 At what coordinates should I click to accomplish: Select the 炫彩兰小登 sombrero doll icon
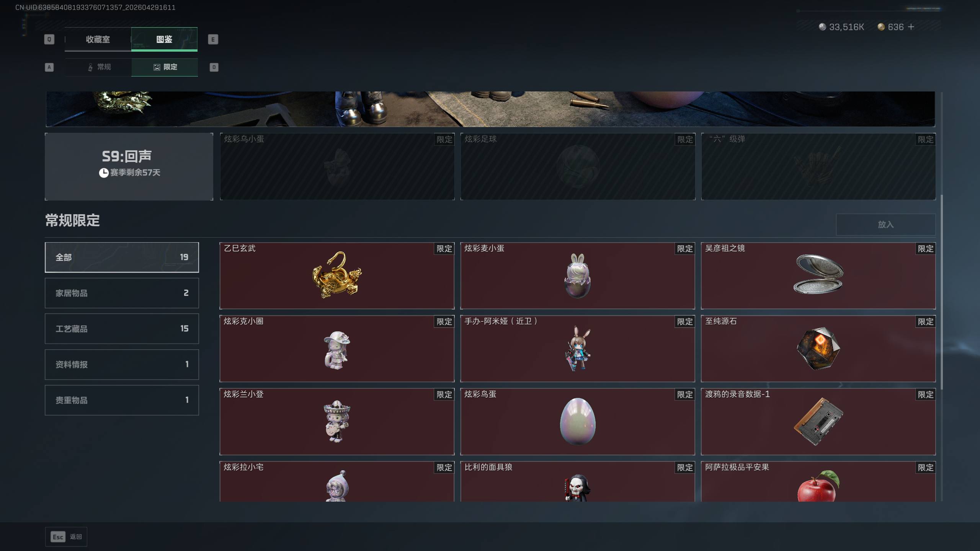coord(337,421)
